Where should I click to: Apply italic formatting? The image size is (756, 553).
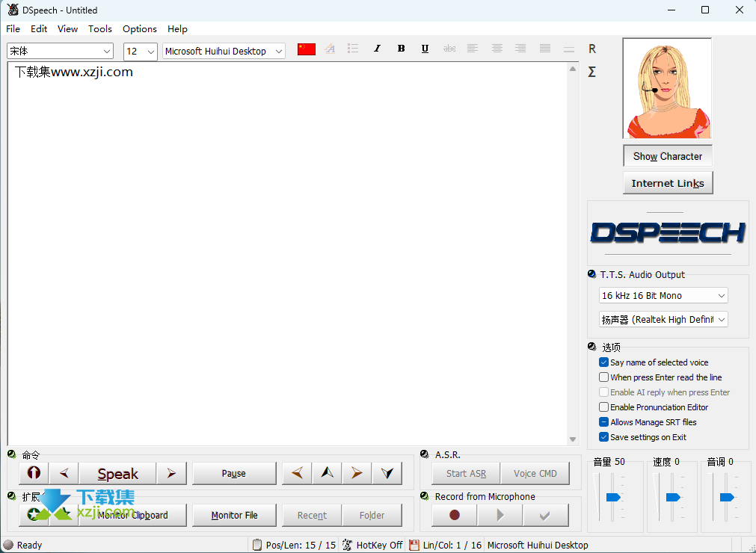pos(377,49)
